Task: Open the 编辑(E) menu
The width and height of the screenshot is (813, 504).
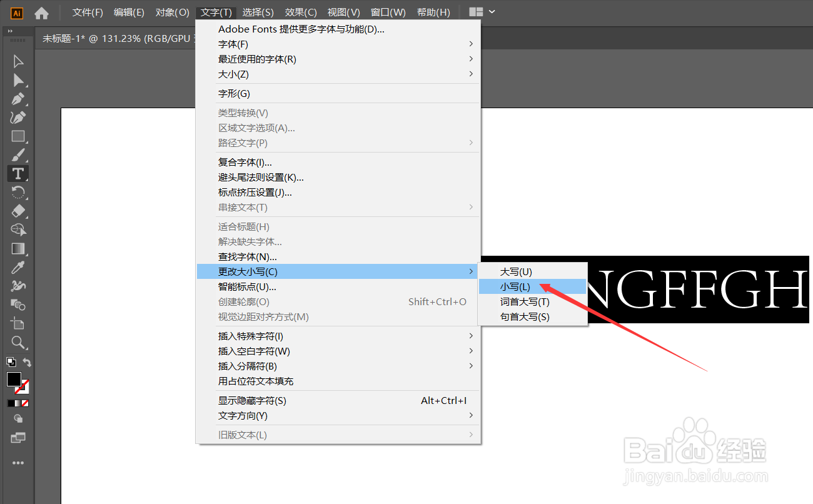Action: click(x=129, y=13)
